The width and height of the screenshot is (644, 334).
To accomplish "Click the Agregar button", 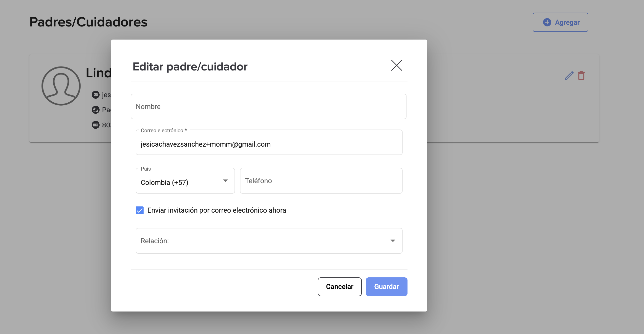I will coord(560,22).
